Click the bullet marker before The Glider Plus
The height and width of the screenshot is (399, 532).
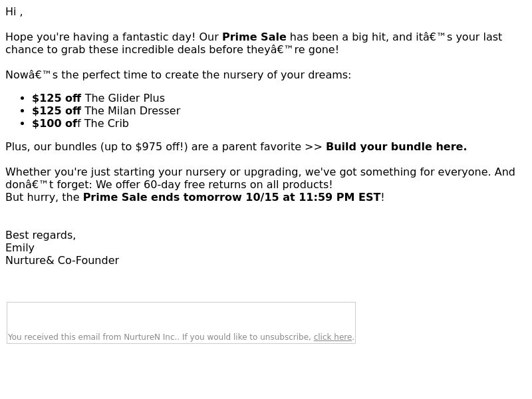tap(23, 98)
